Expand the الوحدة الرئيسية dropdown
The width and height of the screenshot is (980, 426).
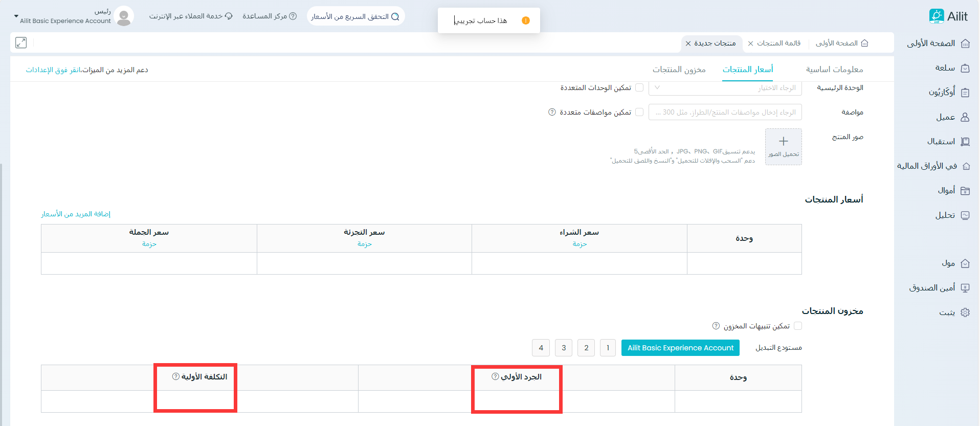coord(725,88)
